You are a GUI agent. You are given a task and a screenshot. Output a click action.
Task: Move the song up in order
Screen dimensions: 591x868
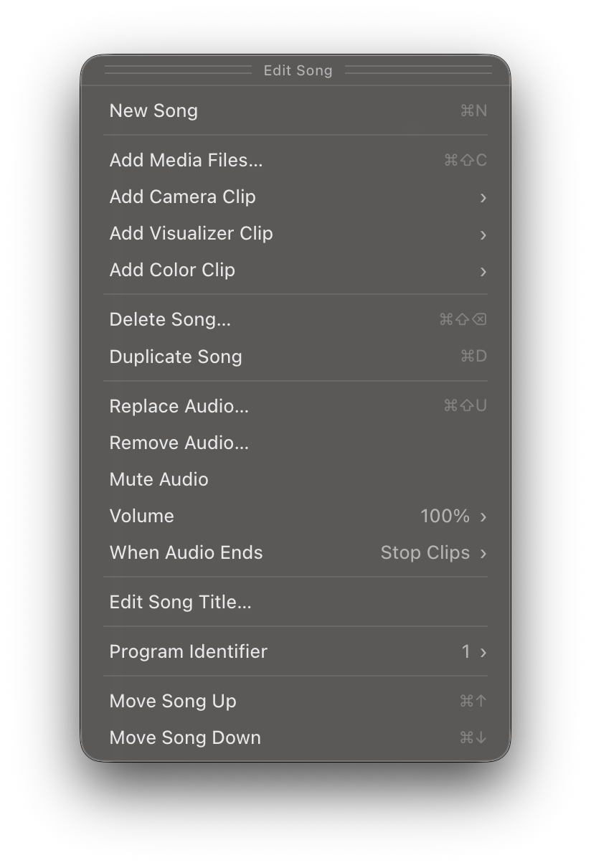tap(172, 701)
